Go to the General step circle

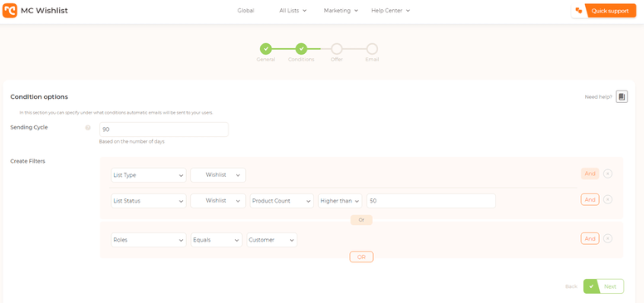click(266, 49)
